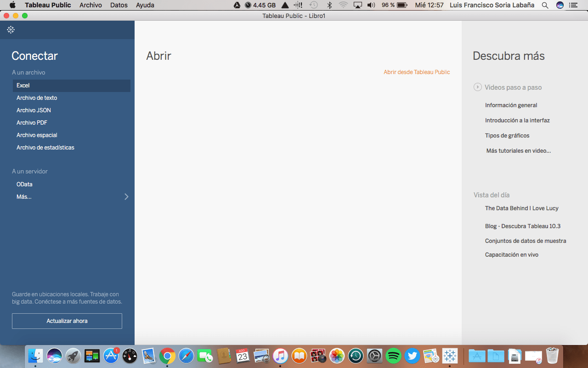
Task: Launch Siri from the dock
Action: (54, 356)
